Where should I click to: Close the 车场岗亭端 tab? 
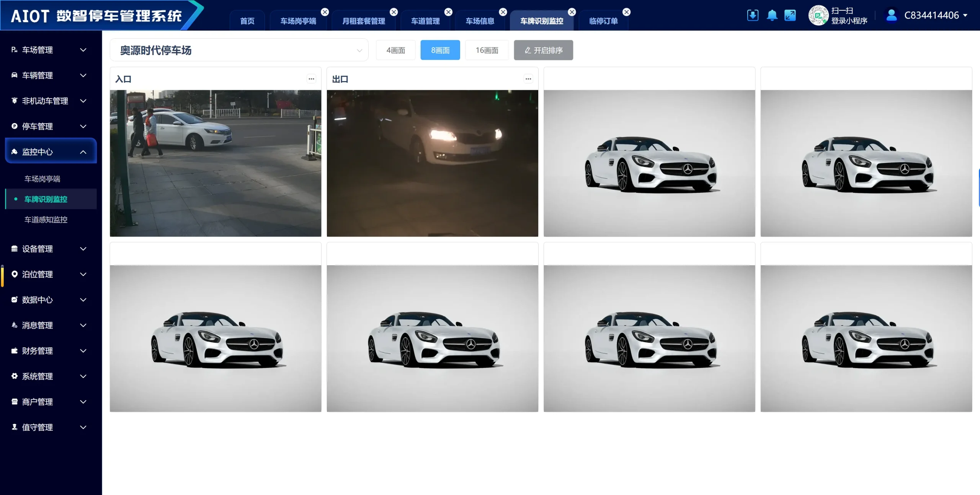pyautogui.click(x=325, y=12)
